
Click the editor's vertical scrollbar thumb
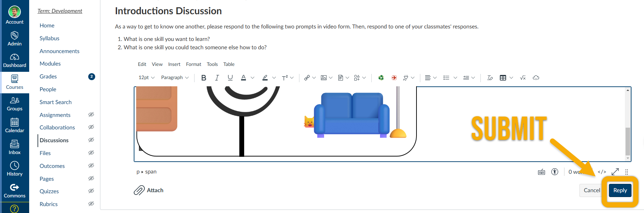pyautogui.click(x=628, y=141)
